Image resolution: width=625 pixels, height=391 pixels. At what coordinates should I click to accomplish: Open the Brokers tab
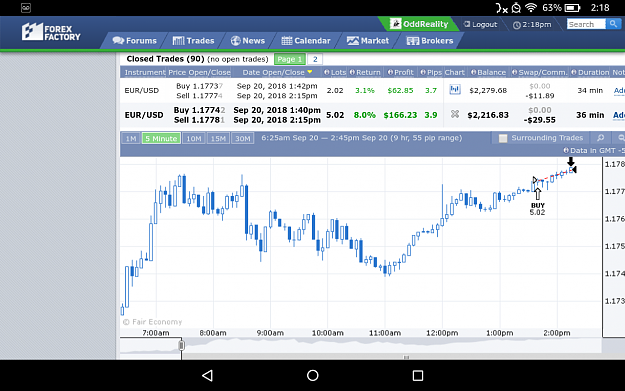click(430, 41)
